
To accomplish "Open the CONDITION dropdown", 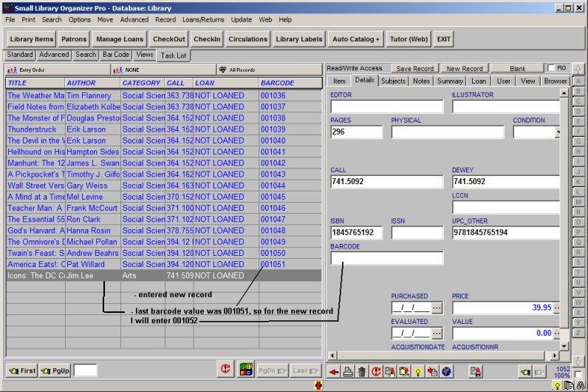I will coord(558,132).
